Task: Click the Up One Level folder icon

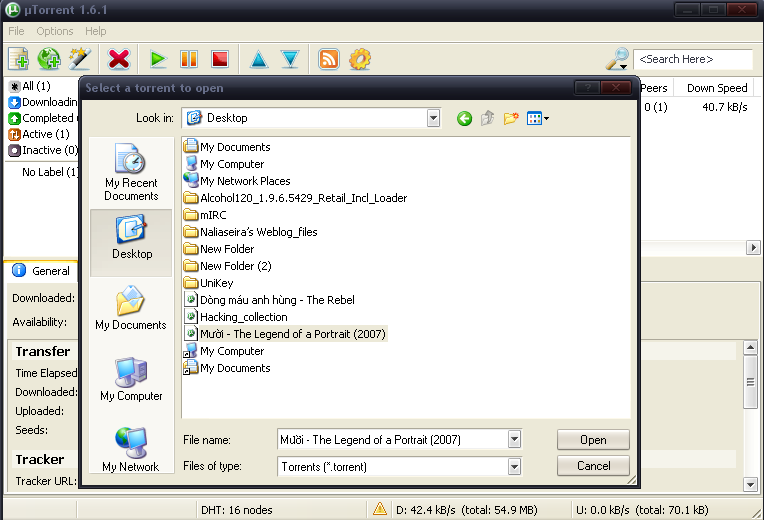Action: [x=487, y=118]
